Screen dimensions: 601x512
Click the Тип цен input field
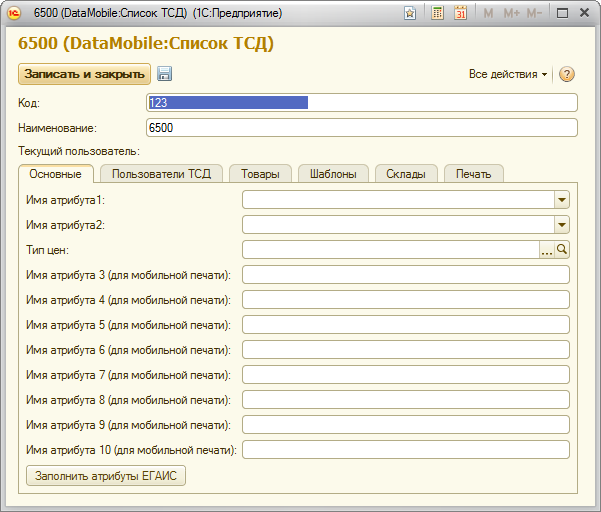click(391, 250)
